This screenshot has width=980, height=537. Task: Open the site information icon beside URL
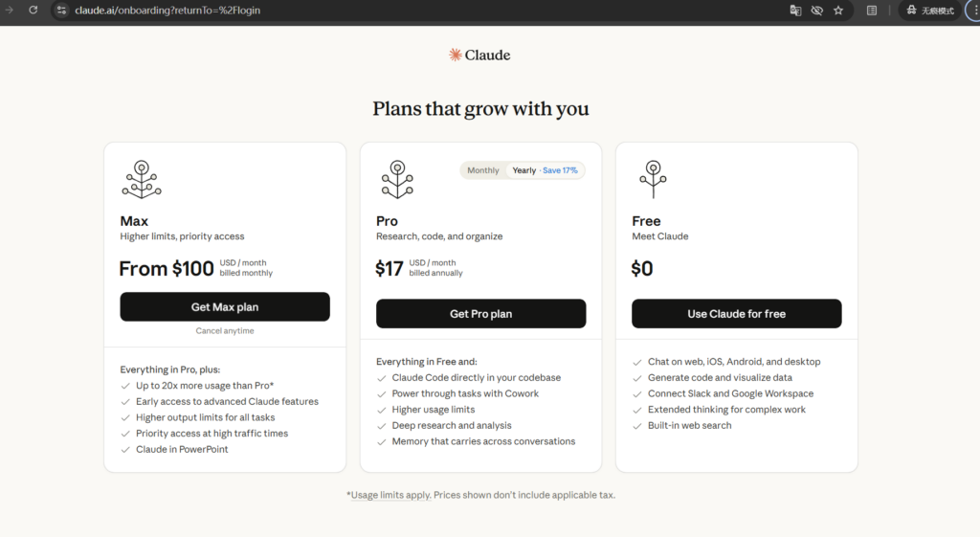61,11
